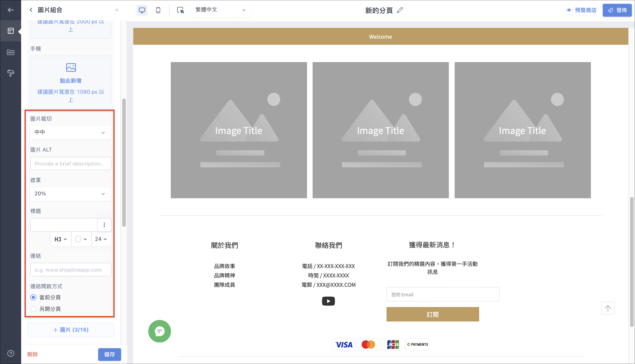
Task: Click 點此新增 to upload mobile image
Action: 71,81
